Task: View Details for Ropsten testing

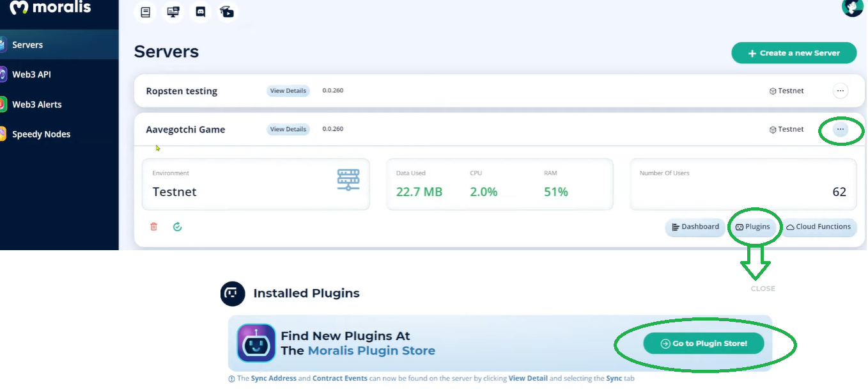Action: point(288,91)
